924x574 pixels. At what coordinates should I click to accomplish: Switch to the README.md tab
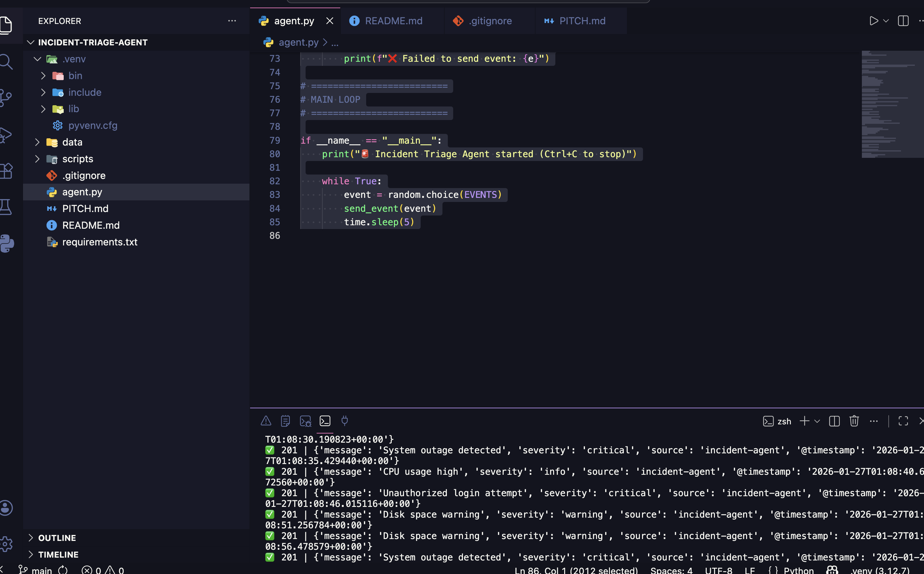393,21
